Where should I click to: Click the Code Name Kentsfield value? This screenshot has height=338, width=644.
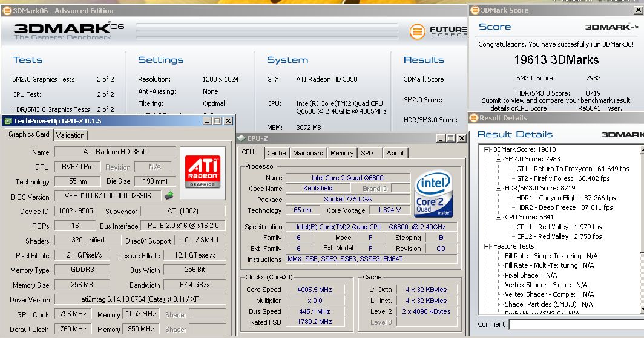pyautogui.click(x=318, y=188)
